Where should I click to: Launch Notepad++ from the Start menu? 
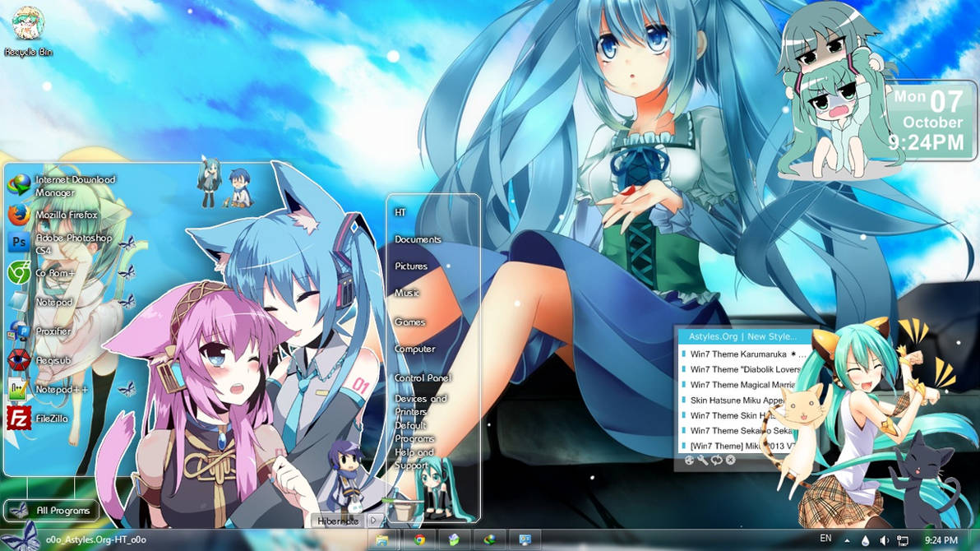(x=48, y=389)
